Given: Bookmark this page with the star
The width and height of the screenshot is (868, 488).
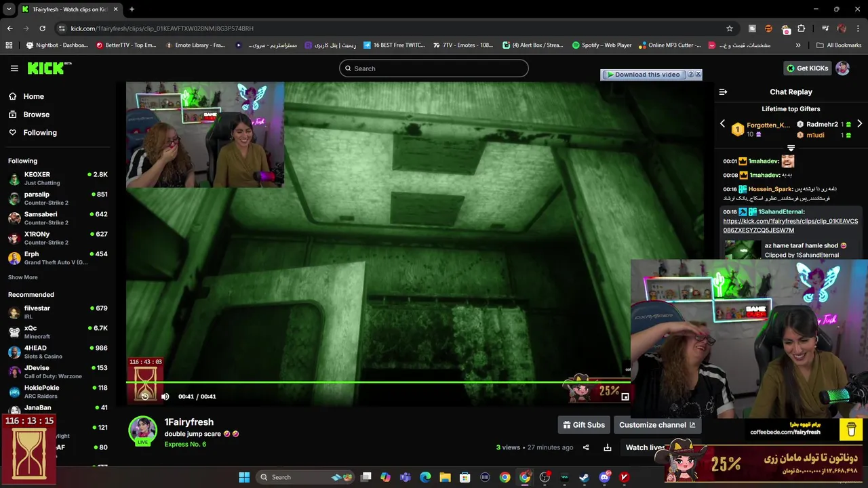Looking at the screenshot, I should pyautogui.click(x=730, y=28).
